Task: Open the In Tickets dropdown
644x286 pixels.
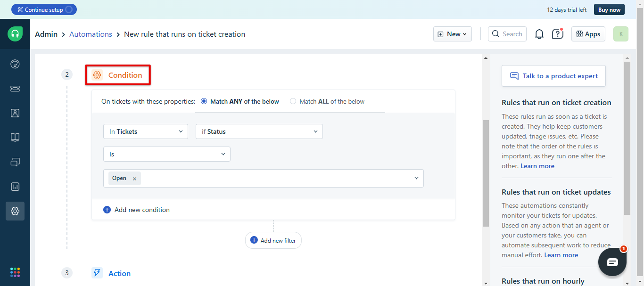Action: (x=146, y=131)
